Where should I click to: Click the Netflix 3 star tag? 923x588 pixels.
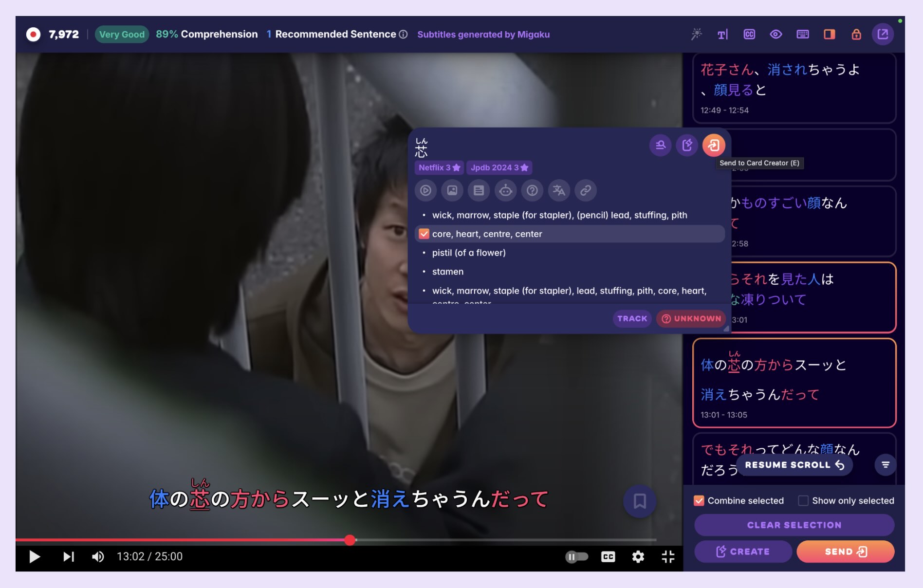tap(439, 167)
